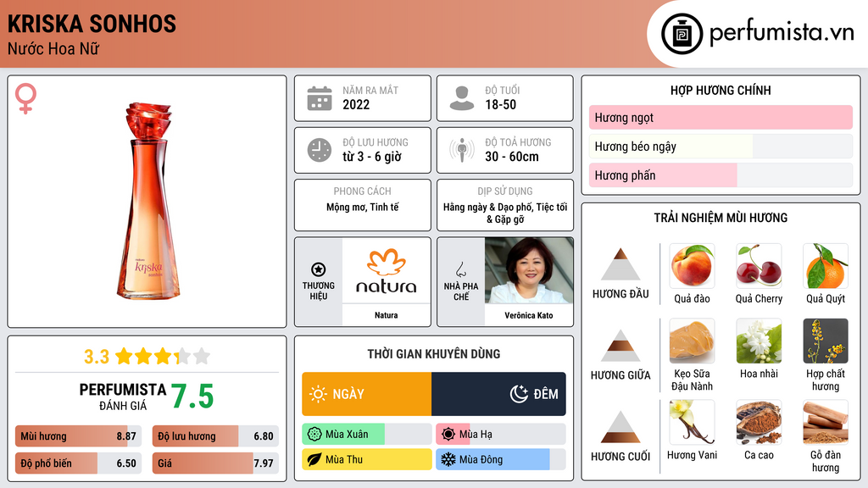Click the clock icon beside Độ lưu hương
Viewport: 868px width, 488px height.
click(320, 150)
